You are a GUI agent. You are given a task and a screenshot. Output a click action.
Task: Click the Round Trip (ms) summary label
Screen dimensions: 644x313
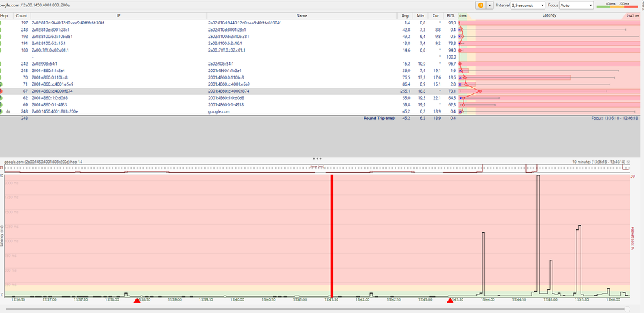(x=378, y=118)
